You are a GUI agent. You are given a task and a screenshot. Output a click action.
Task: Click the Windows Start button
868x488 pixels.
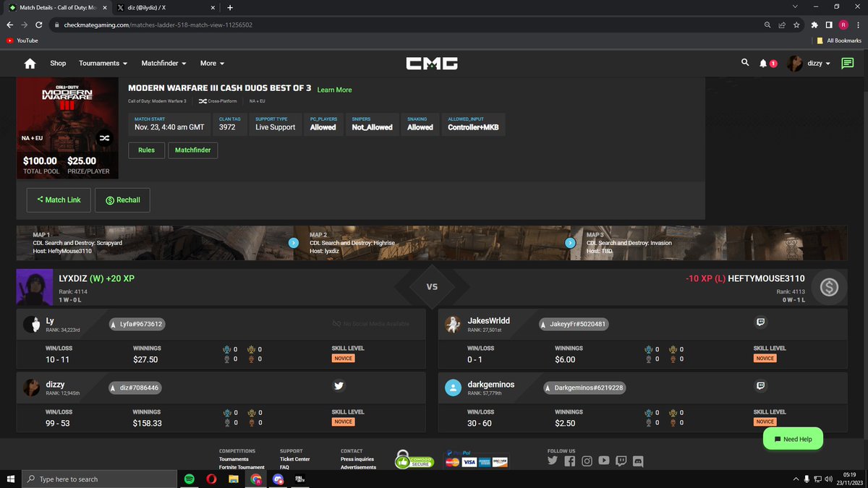(x=11, y=479)
